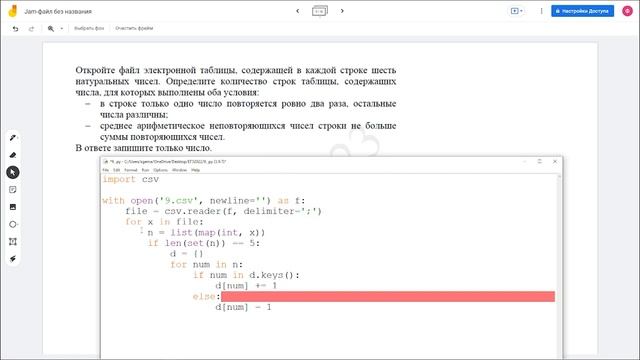This screenshot has height=360, width=640.
Task: Click the 'for x in file:' line
Action: 164,222
